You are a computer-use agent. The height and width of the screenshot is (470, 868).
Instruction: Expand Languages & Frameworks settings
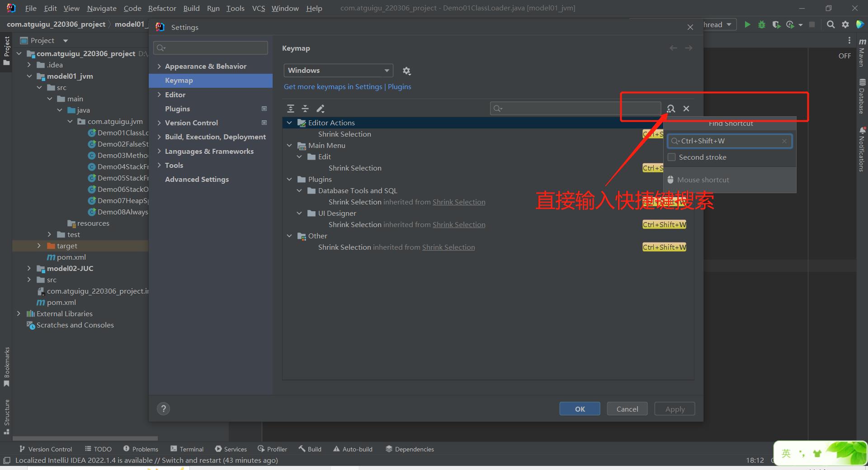159,151
